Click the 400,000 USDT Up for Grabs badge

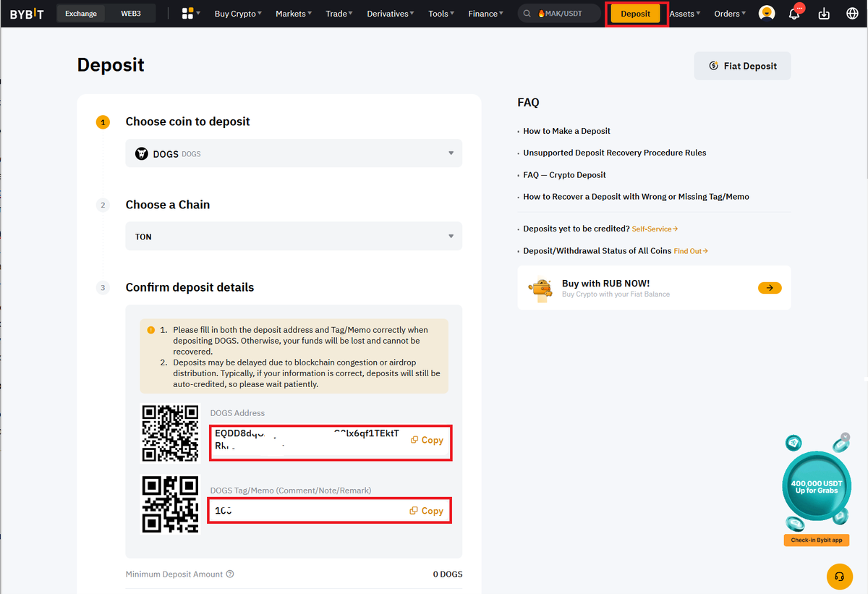coord(817,485)
